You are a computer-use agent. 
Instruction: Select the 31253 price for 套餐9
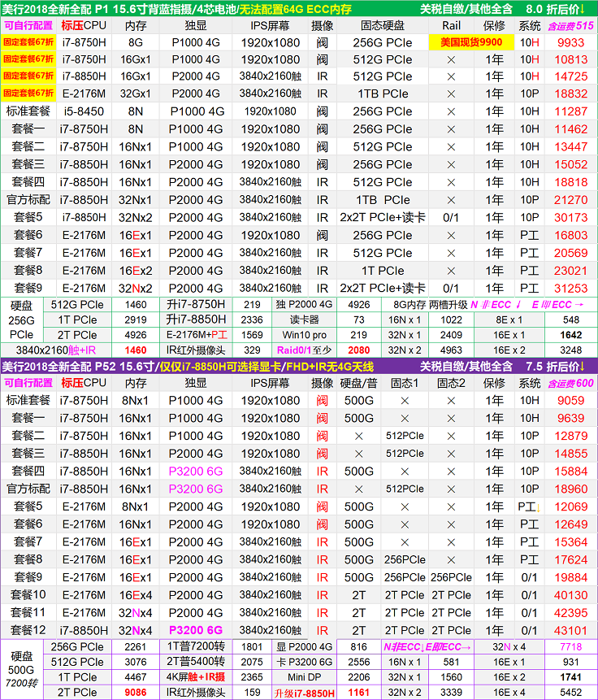(x=570, y=288)
